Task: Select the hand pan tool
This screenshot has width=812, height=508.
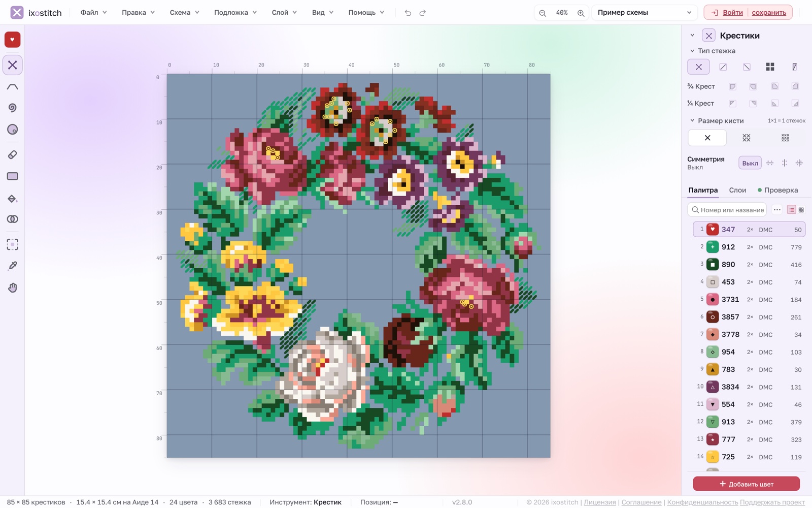Action: click(x=13, y=288)
